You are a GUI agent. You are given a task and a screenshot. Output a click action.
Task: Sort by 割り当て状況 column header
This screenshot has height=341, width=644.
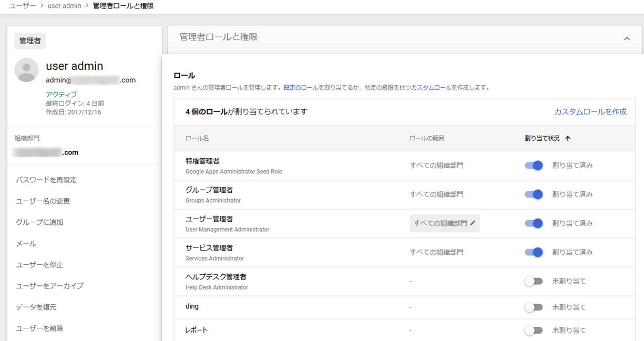pos(542,139)
